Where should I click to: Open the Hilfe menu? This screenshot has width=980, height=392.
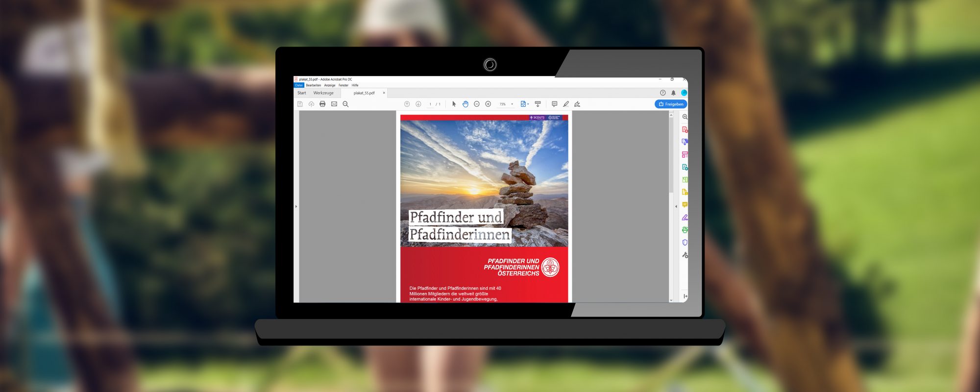coord(355,85)
